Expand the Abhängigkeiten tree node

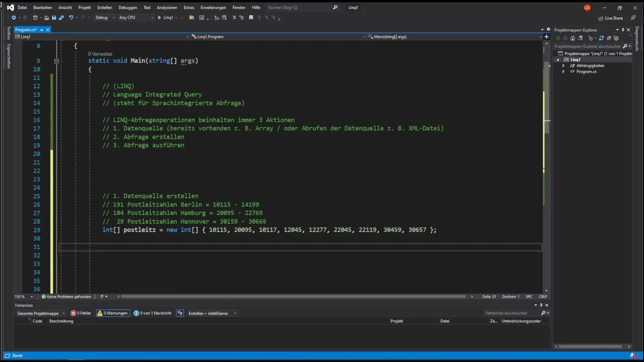pos(563,66)
